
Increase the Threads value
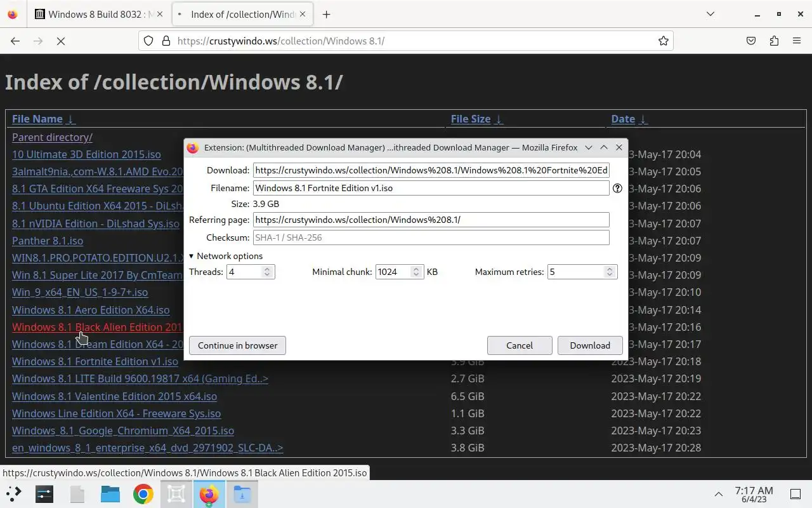[267, 269]
